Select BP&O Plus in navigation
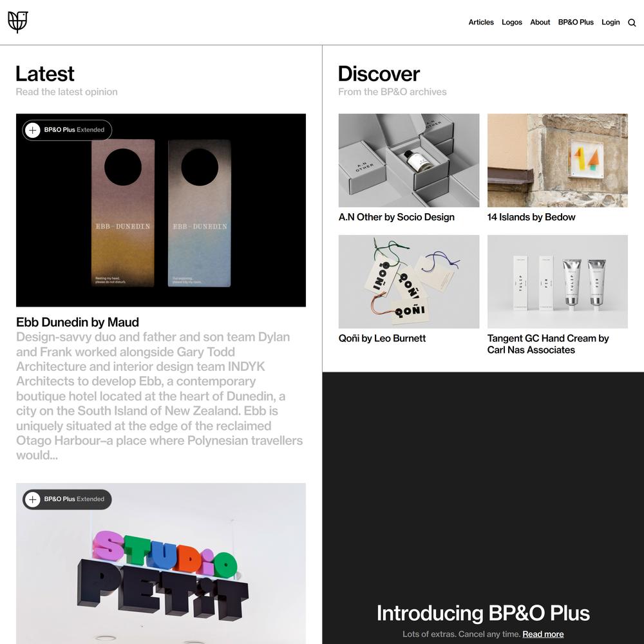The image size is (644, 644). [x=575, y=22]
